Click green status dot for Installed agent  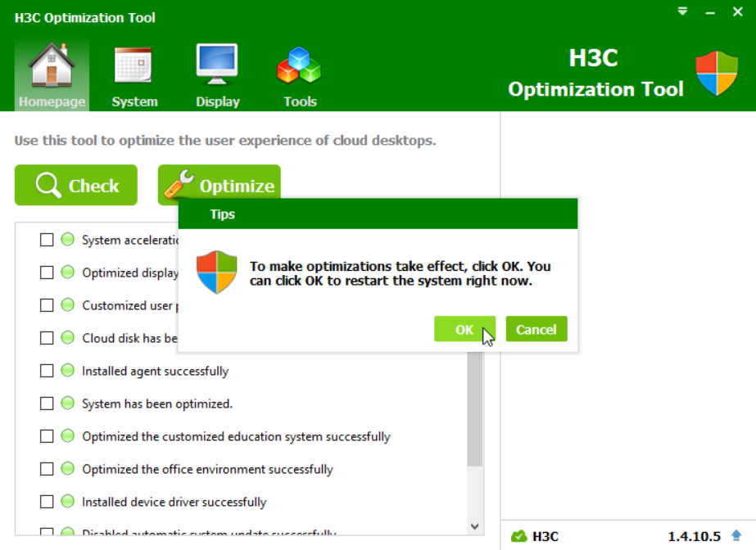click(67, 370)
